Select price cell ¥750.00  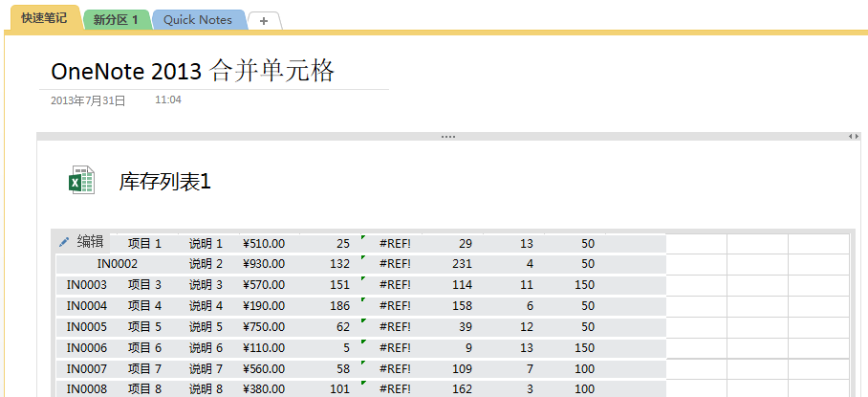[264, 327]
